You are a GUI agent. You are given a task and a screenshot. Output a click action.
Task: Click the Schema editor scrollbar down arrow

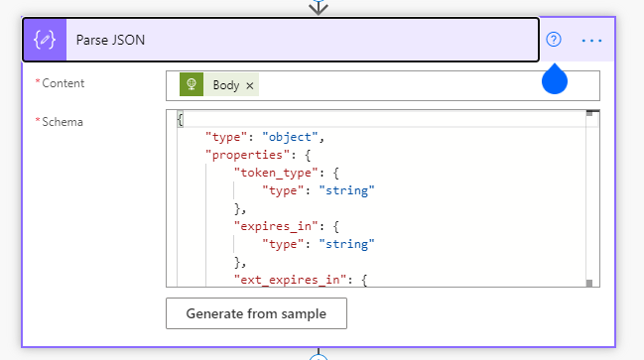[589, 283]
